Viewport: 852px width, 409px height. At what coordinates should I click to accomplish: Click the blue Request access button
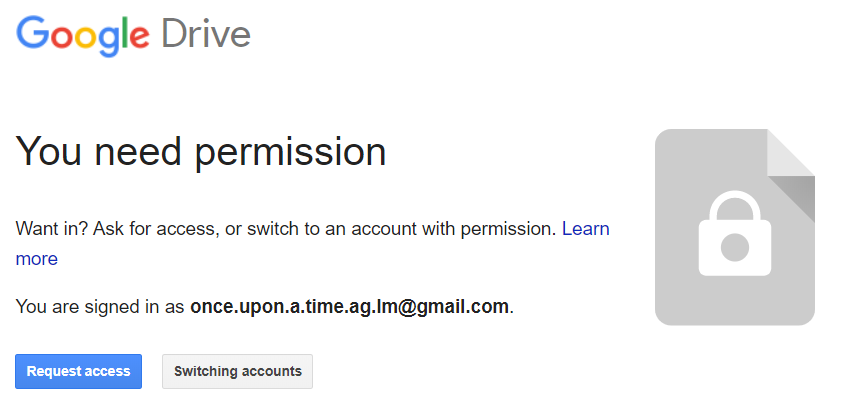click(78, 372)
